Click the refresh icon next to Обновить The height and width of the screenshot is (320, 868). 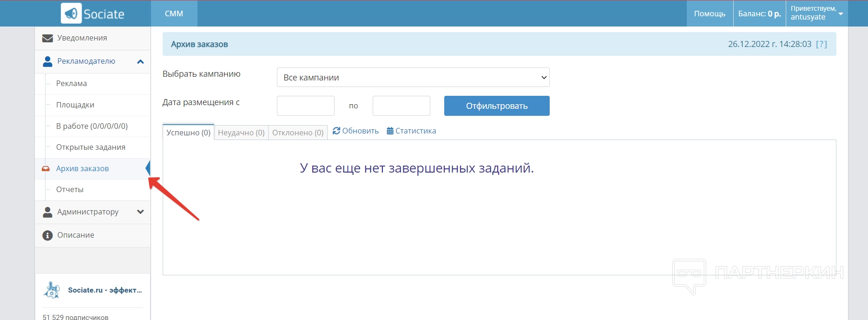tap(336, 131)
